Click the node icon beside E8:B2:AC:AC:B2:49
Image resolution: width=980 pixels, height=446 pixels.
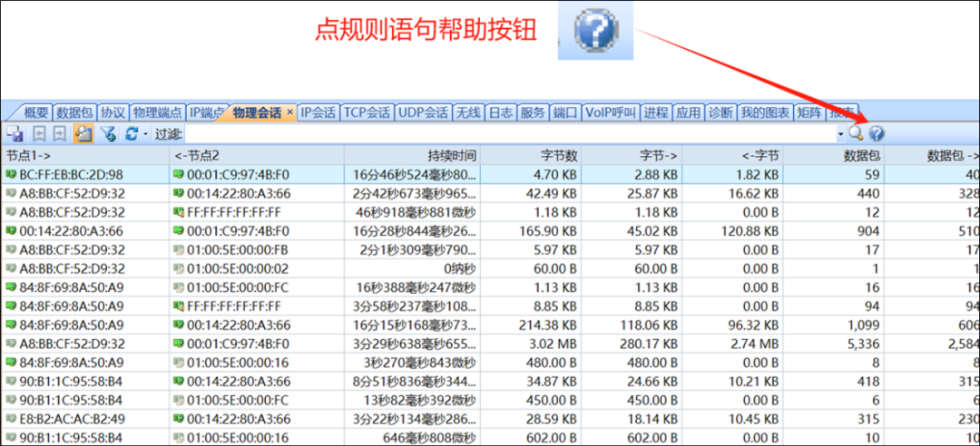(x=11, y=419)
